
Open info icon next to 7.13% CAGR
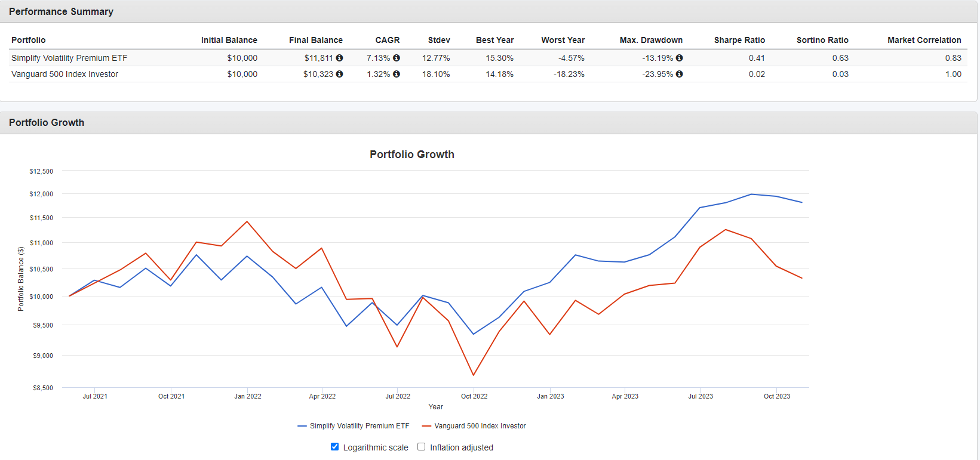pos(397,58)
